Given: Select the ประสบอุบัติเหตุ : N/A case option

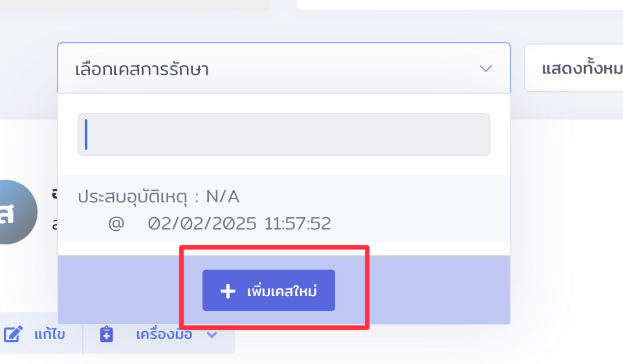Looking at the screenshot, I should (158, 197).
